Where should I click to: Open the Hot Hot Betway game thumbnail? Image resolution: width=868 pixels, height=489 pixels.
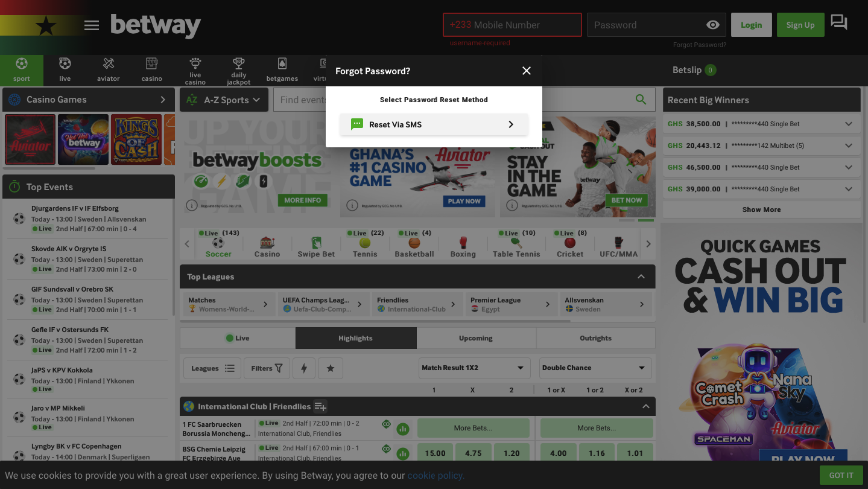click(83, 139)
